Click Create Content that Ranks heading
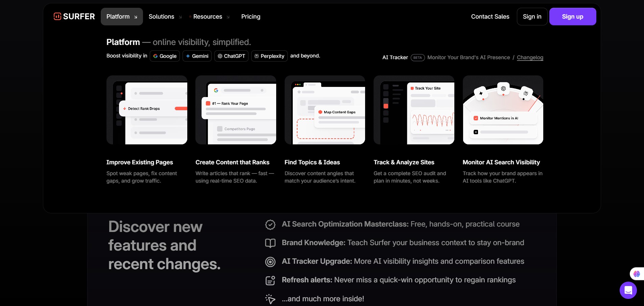 click(x=232, y=162)
